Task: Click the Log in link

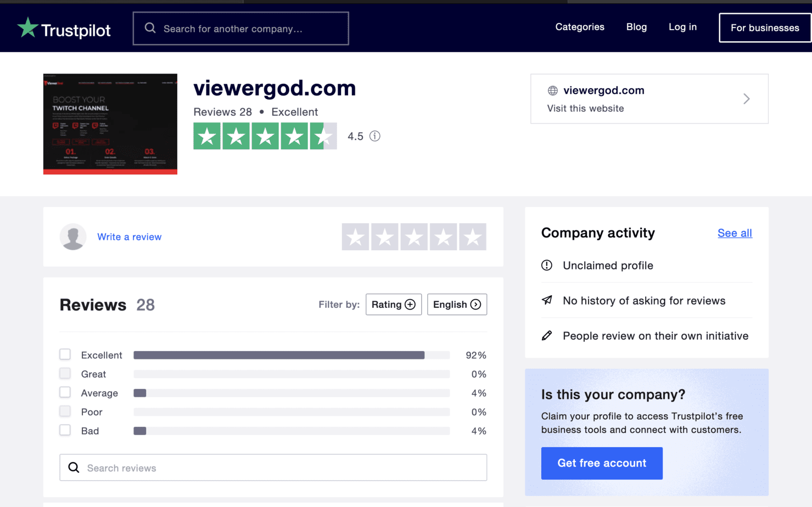Action: pos(682,27)
